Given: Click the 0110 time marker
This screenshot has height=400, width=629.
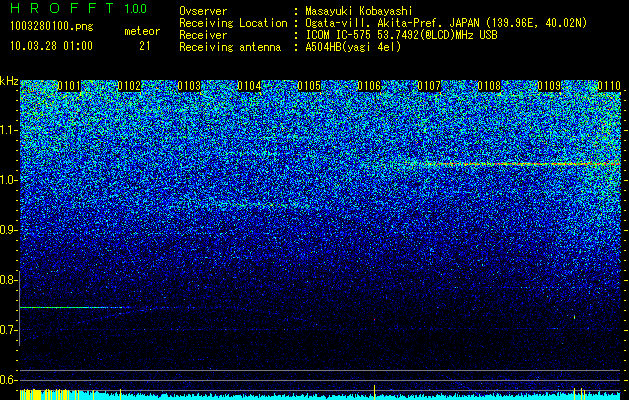Looking at the screenshot, I should pyautogui.click(x=609, y=86).
